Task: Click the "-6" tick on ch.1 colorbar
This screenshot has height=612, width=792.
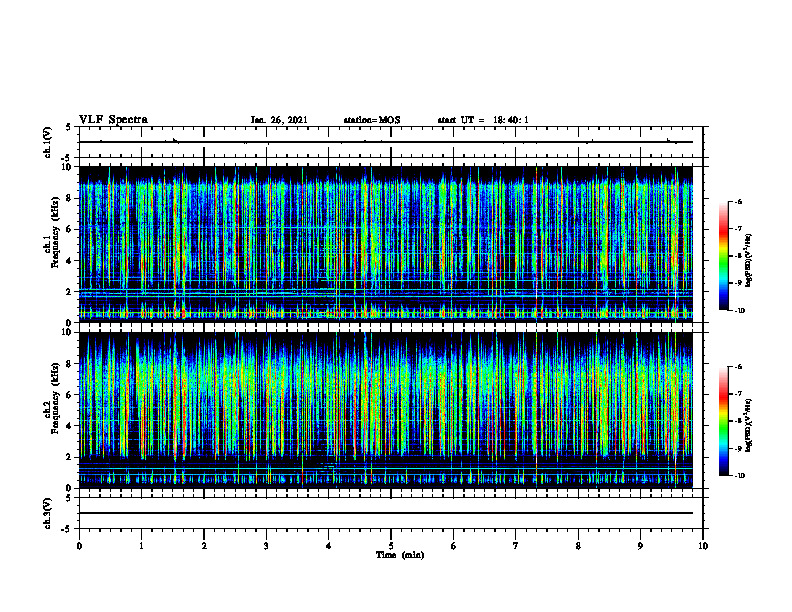Action: click(x=738, y=201)
